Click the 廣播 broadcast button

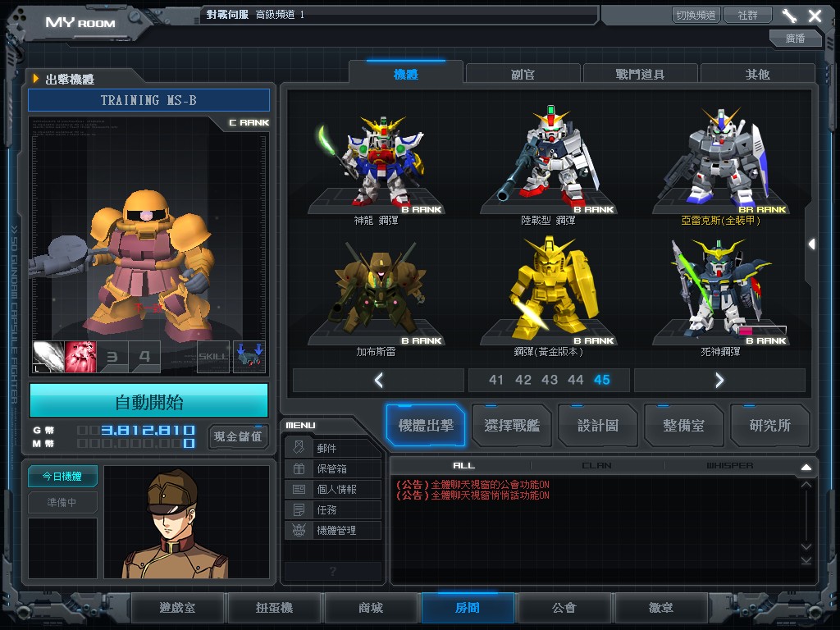point(796,38)
